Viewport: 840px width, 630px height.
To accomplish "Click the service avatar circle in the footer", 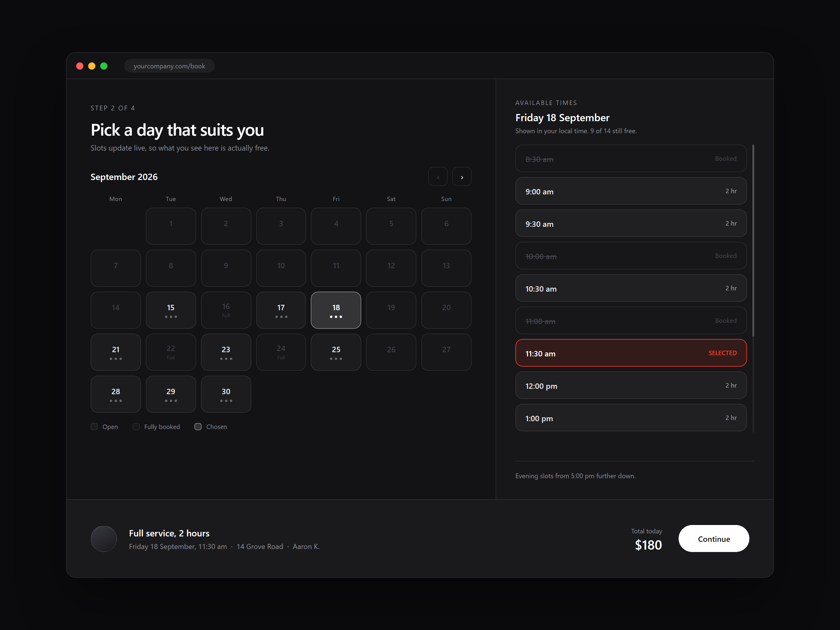I will pyautogui.click(x=104, y=538).
